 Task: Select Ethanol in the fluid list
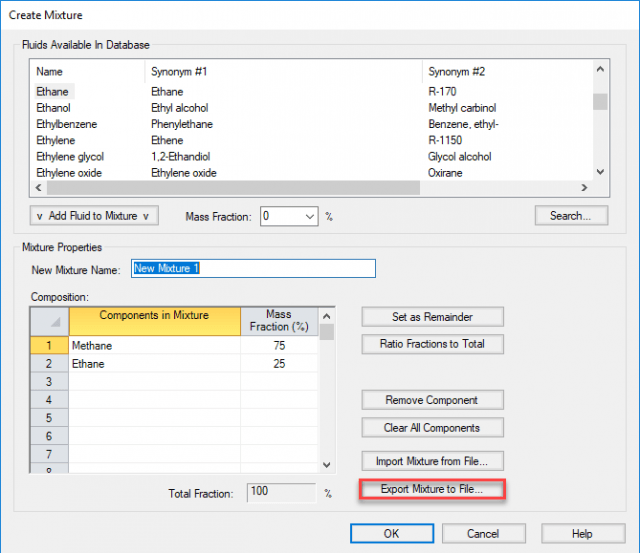pos(53,108)
